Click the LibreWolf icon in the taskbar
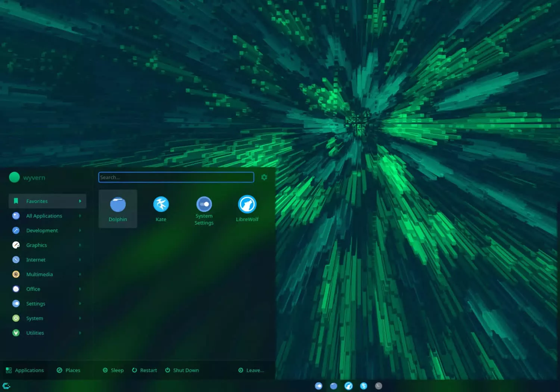The image size is (560, 392). tap(348, 386)
